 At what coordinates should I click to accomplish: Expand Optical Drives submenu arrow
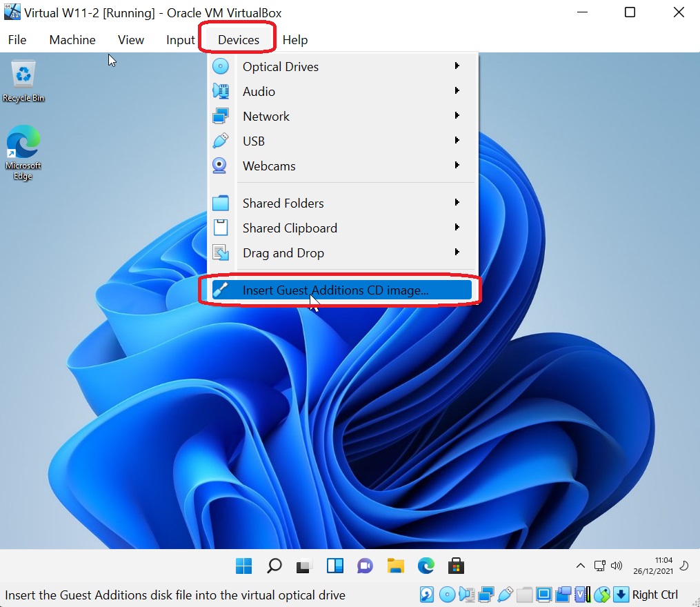[x=457, y=66]
